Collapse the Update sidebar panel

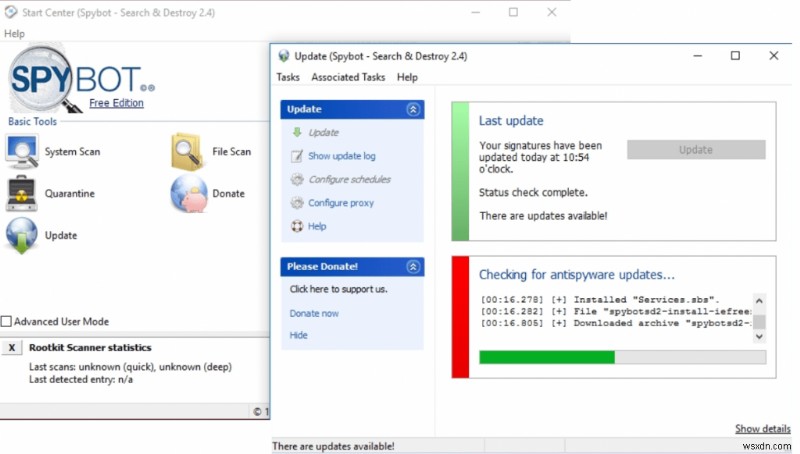coord(413,109)
